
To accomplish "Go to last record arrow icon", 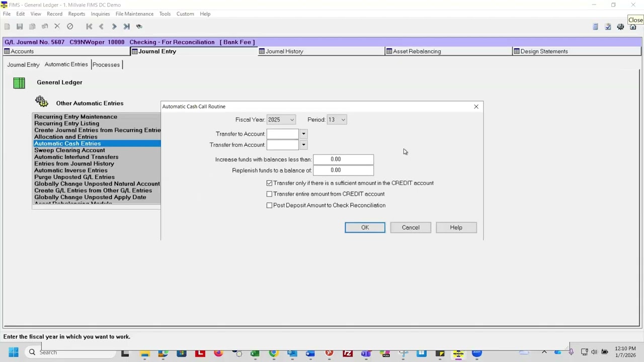I will [127, 26].
